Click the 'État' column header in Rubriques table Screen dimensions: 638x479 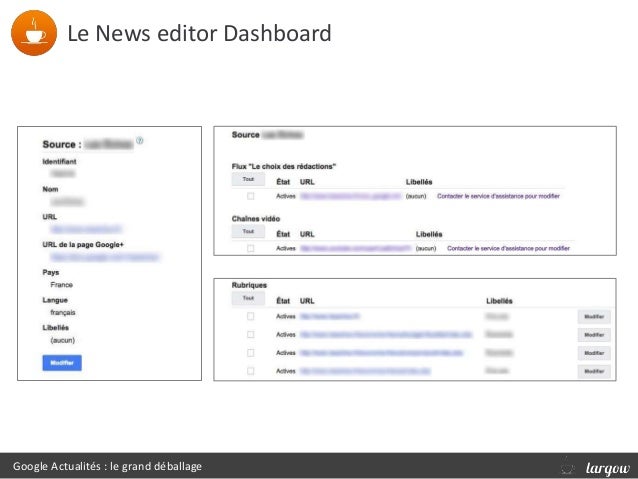[283, 301]
